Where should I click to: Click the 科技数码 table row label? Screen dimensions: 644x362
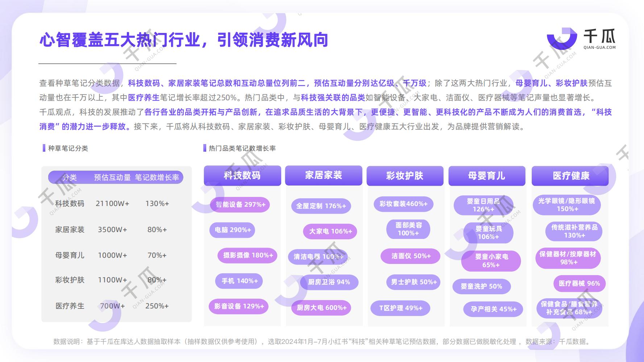(70, 203)
